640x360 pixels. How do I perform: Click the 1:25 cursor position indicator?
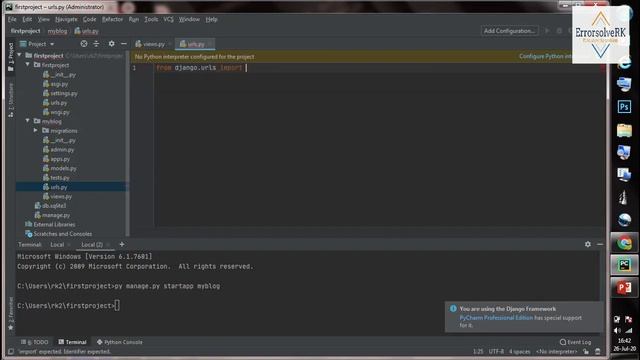[x=478, y=351]
